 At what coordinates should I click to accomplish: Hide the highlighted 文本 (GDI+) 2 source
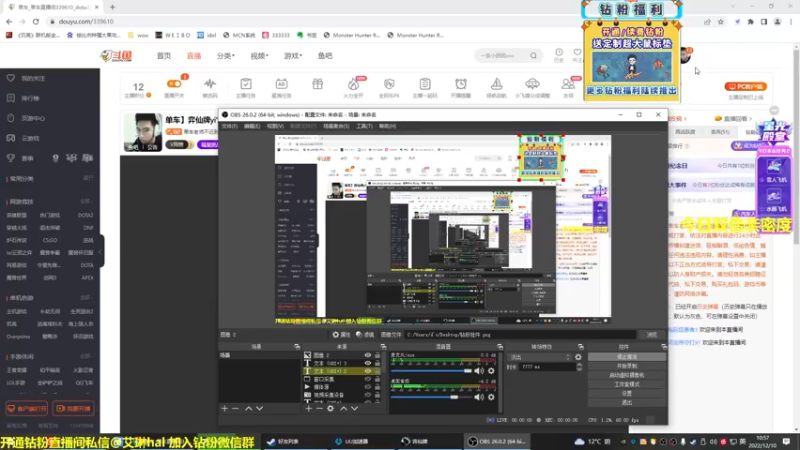point(367,371)
